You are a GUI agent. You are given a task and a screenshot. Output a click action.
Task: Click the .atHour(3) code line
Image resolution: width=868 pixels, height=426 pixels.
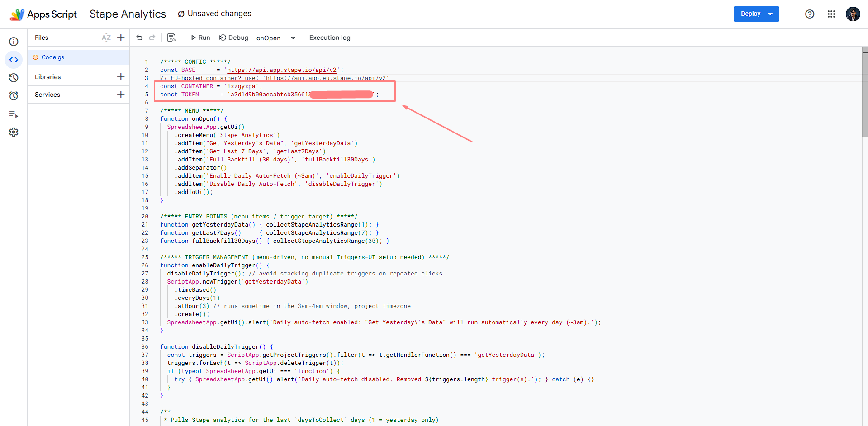[x=293, y=306]
